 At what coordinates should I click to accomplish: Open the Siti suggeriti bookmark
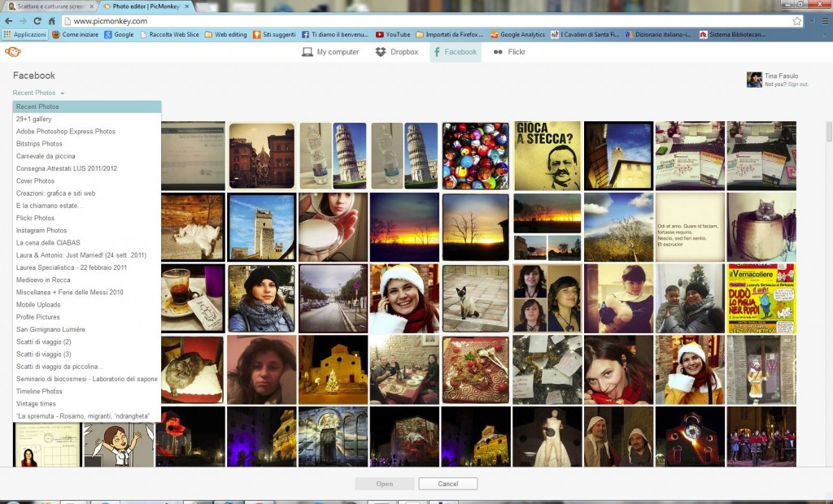(274, 34)
